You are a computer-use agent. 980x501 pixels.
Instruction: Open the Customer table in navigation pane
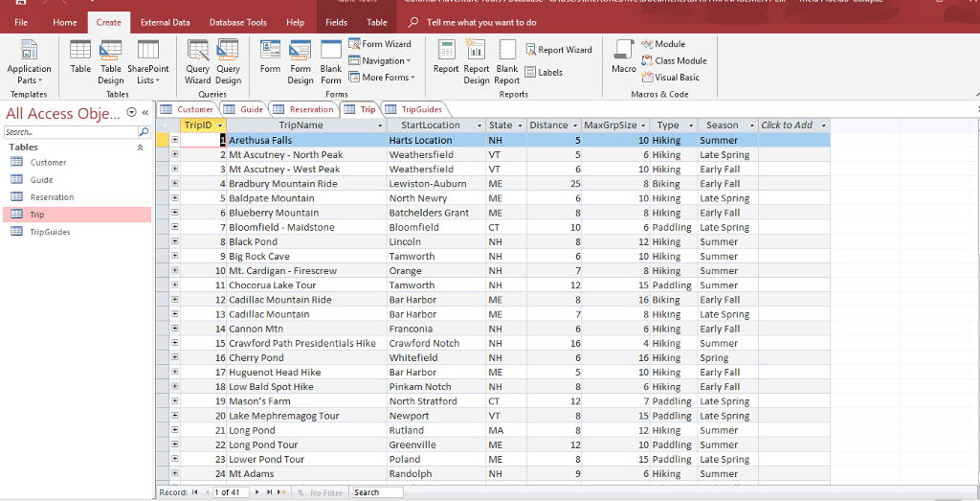(x=48, y=163)
